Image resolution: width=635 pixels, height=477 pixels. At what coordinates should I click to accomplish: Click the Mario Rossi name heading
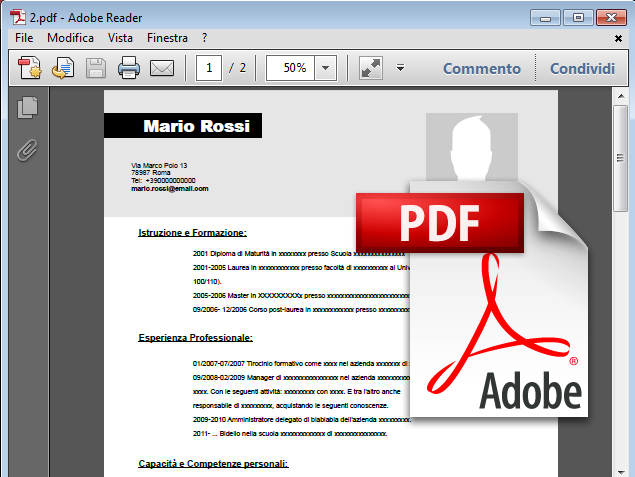(196, 126)
